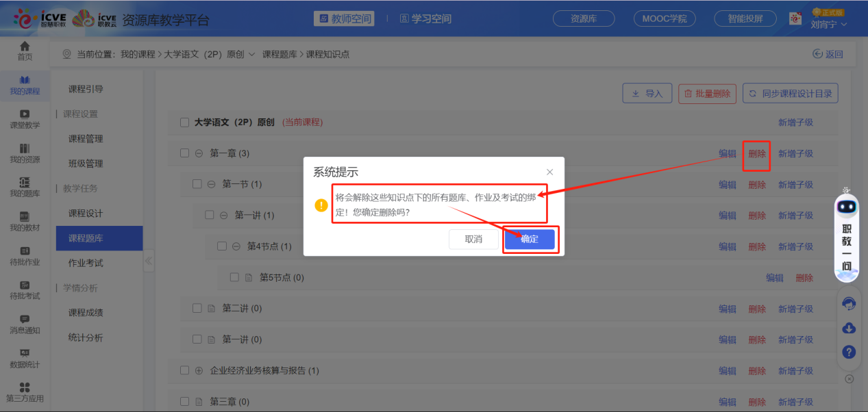Screen dimensions: 868x412
Task: Open the customer service headset icon
Action: point(848,302)
